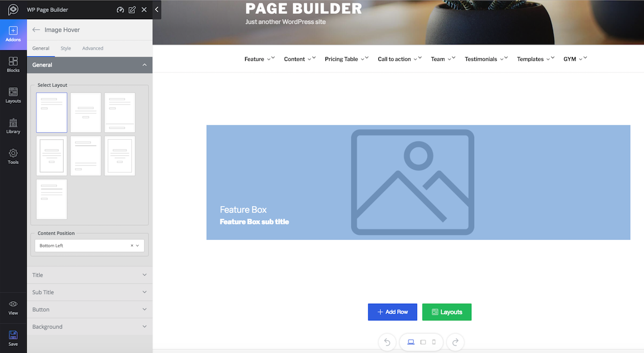The image size is (644, 353).
Task: Click the View eye icon in the sidebar
Action: tap(13, 307)
